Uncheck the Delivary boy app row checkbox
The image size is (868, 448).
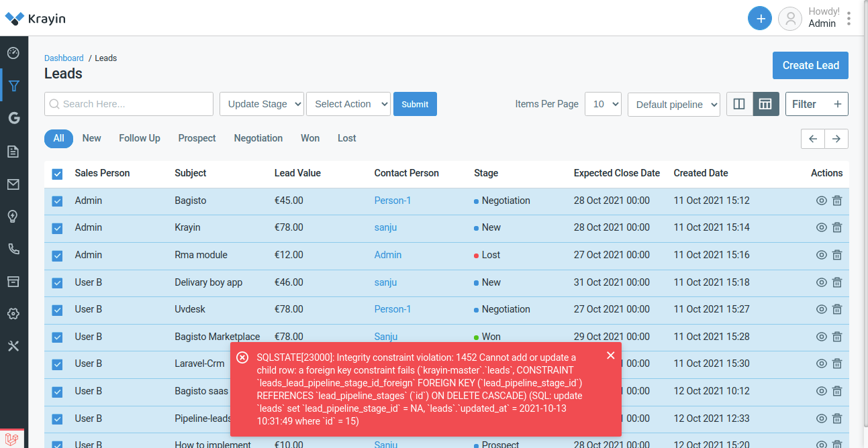[57, 283]
